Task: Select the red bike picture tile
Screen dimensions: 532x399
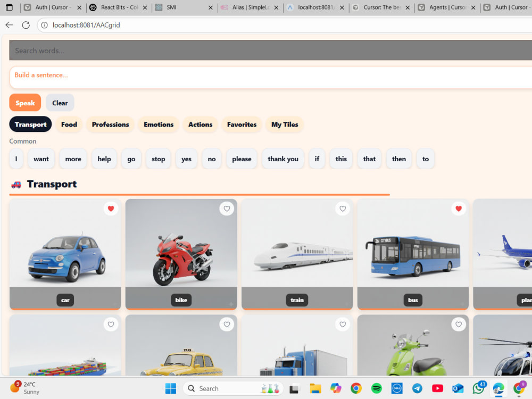Action: click(181, 254)
